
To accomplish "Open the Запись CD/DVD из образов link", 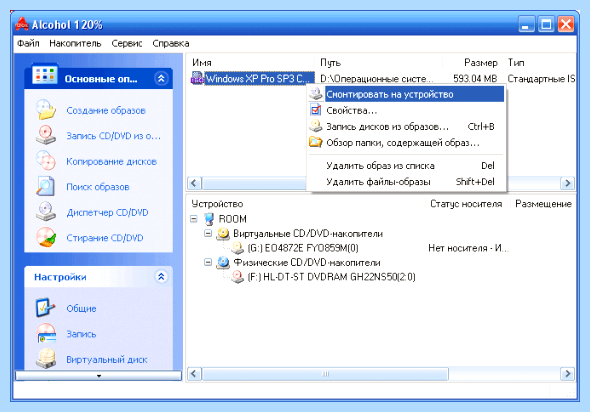I will point(113,135).
